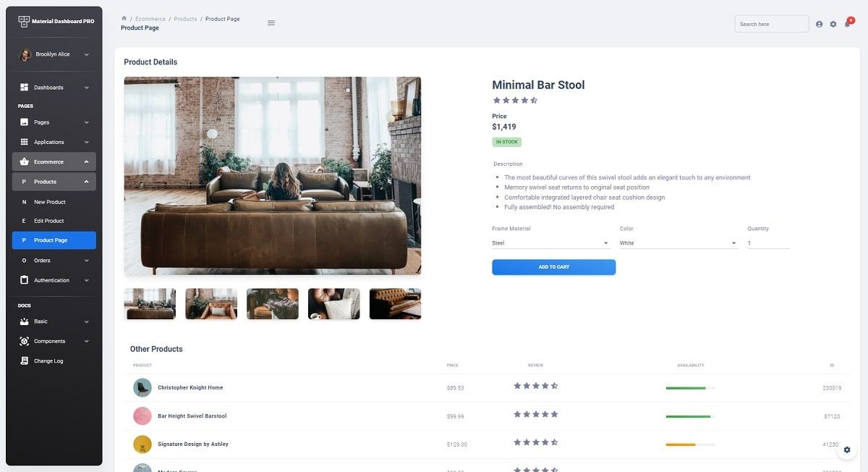Viewport: 868px width, 472px height.
Task: Click the ADD TO CART button
Action: (554, 267)
